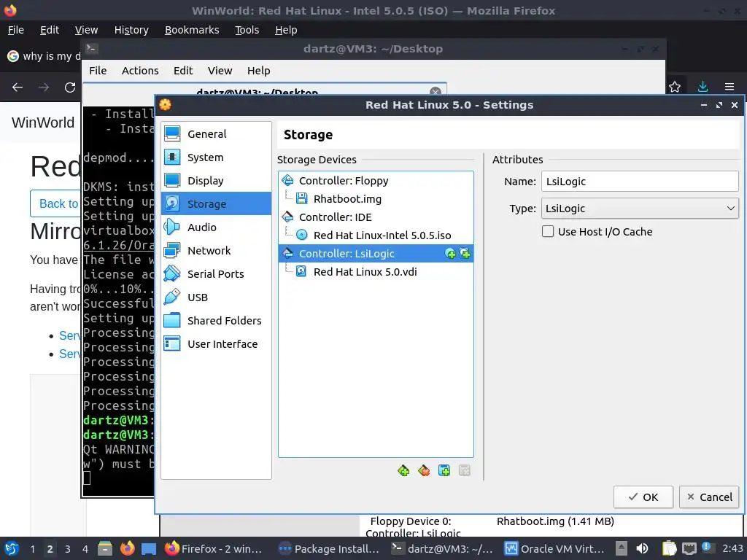This screenshot has height=560, width=747.
Task: Click the show desktop icon in taskbar
Action: tap(149, 548)
